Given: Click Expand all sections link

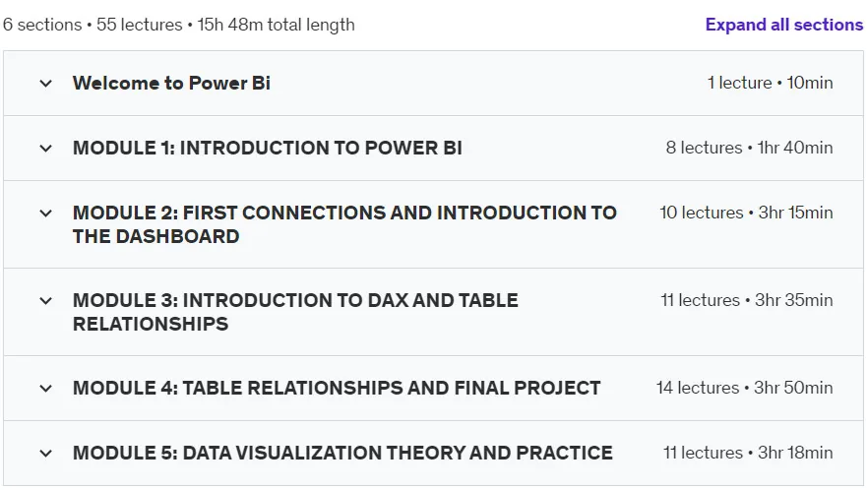Looking at the screenshot, I should click(783, 25).
